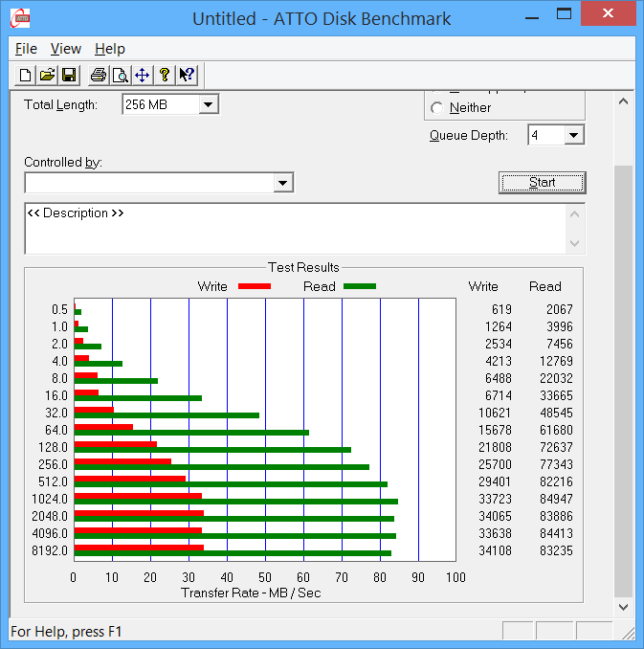644x649 pixels.
Task: Click into the Description text box
Action: tap(296, 229)
